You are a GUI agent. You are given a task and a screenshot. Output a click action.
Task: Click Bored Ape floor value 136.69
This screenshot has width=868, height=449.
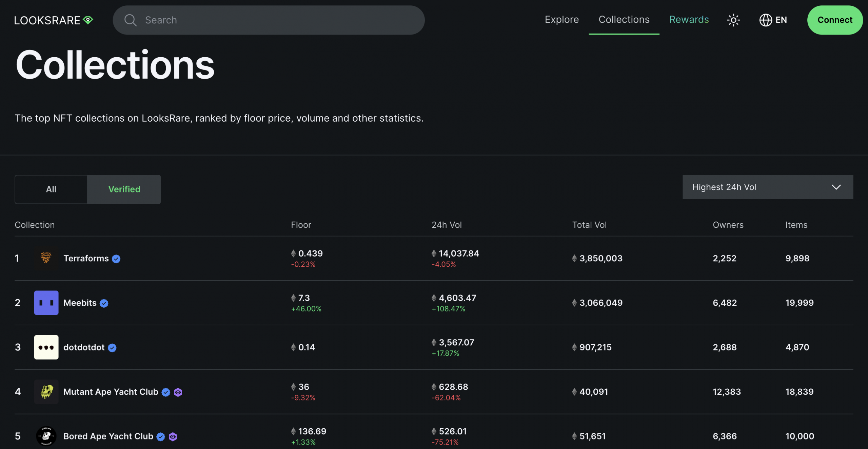[x=312, y=431]
